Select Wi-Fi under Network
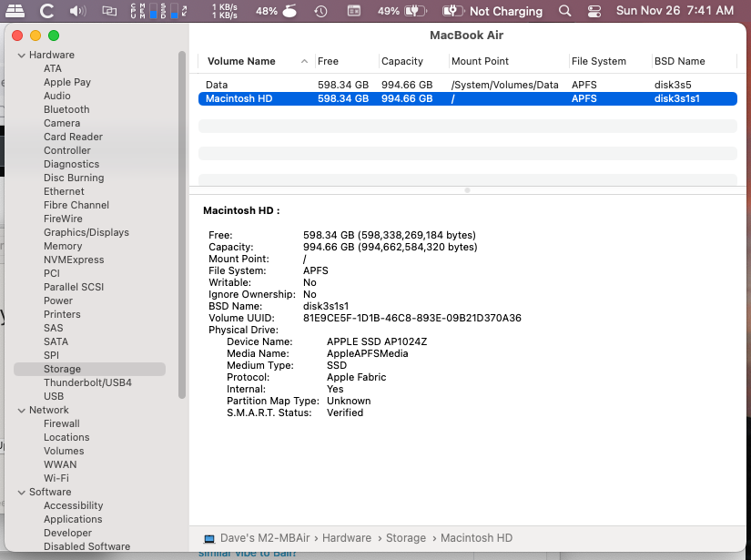The image size is (751, 560). pyautogui.click(x=56, y=479)
